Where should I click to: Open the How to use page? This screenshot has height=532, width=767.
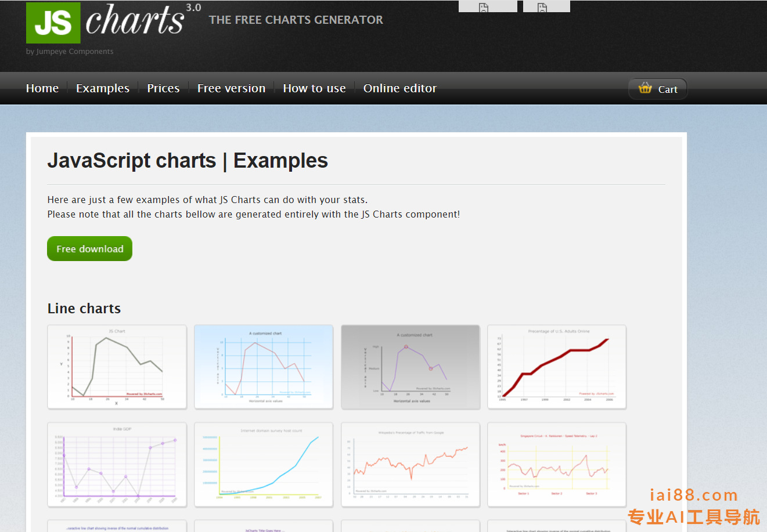[x=314, y=88]
